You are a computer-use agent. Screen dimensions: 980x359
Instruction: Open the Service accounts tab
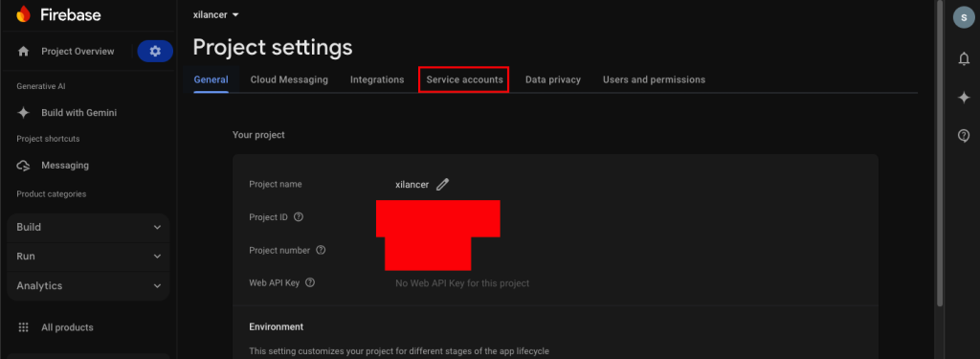(x=464, y=79)
